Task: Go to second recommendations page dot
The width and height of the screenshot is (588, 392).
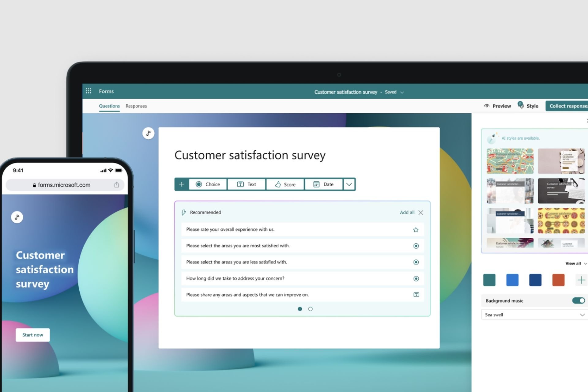Action: 310,309
